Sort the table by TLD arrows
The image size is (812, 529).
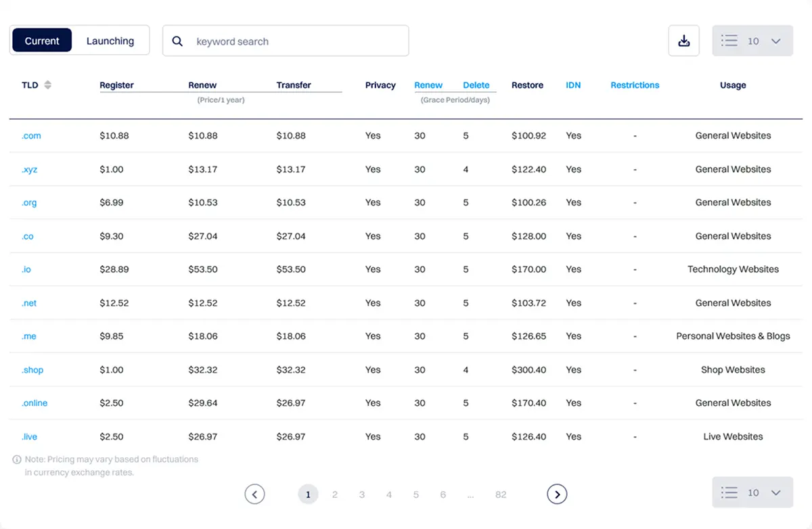[47, 85]
